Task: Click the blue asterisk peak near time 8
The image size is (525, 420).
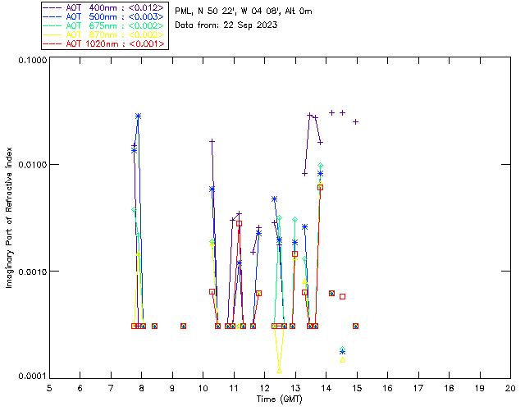Action: point(138,116)
